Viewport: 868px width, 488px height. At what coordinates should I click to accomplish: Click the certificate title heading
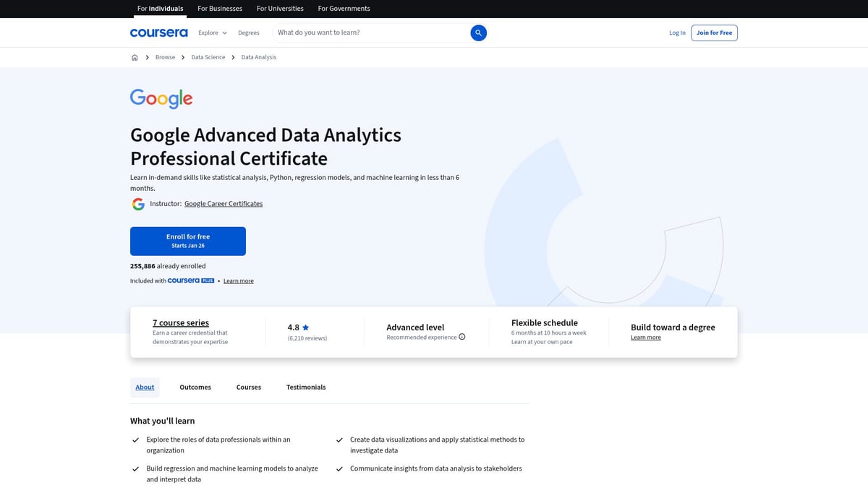tap(265, 147)
